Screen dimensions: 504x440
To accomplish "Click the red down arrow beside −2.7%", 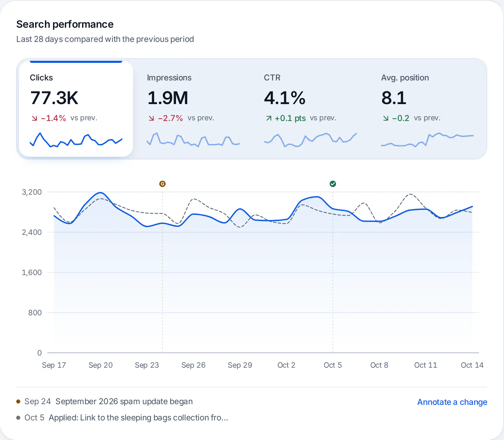I will [x=151, y=118].
